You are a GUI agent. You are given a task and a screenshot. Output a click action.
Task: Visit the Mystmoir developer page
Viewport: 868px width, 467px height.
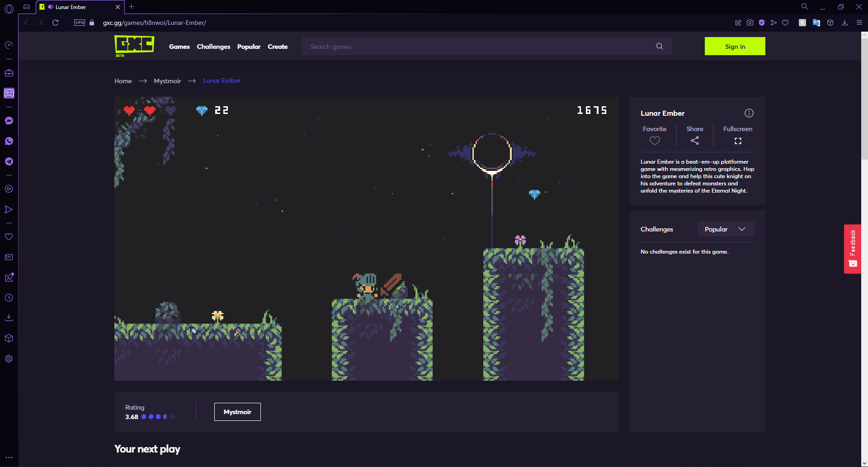pyautogui.click(x=237, y=411)
